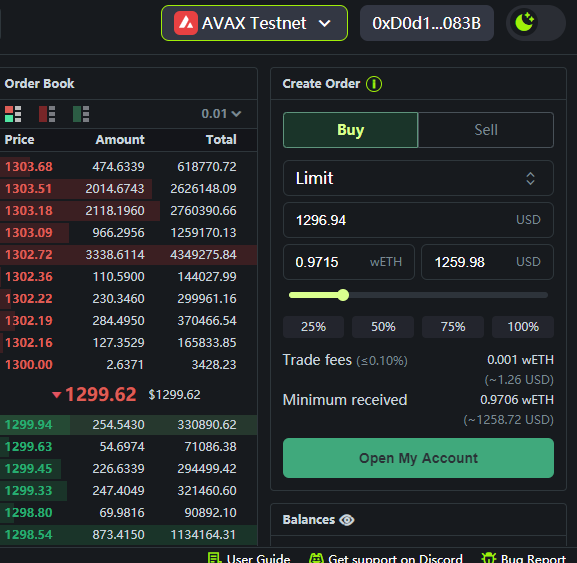Select the ask price 1302.36
The height and width of the screenshot is (563, 577).
pyautogui.click(x=29, y=277)
